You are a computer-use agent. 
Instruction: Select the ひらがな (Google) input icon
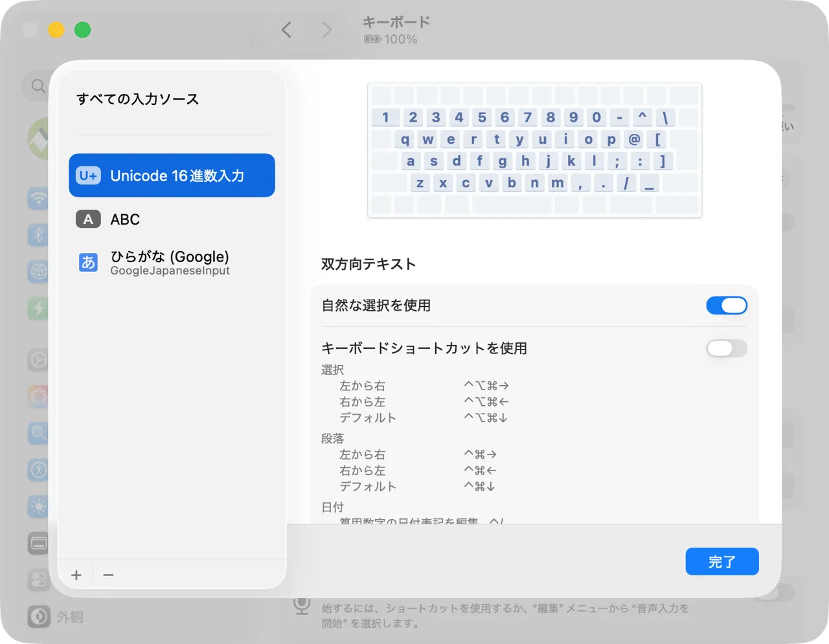tap(88, 262)
